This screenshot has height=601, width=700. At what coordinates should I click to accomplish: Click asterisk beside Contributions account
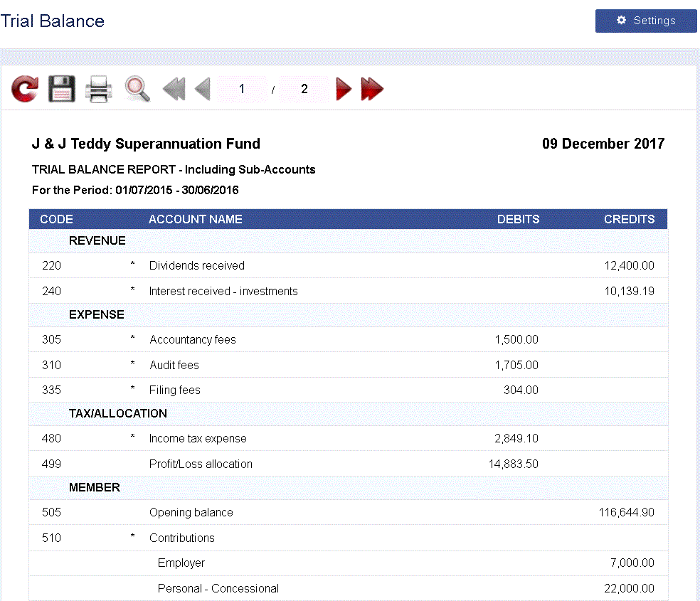coord(132,538)
